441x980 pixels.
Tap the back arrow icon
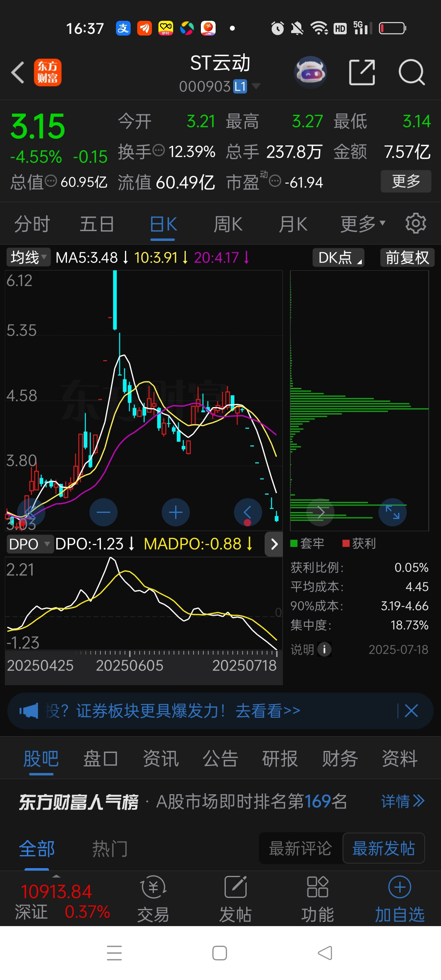click(18, 73)
